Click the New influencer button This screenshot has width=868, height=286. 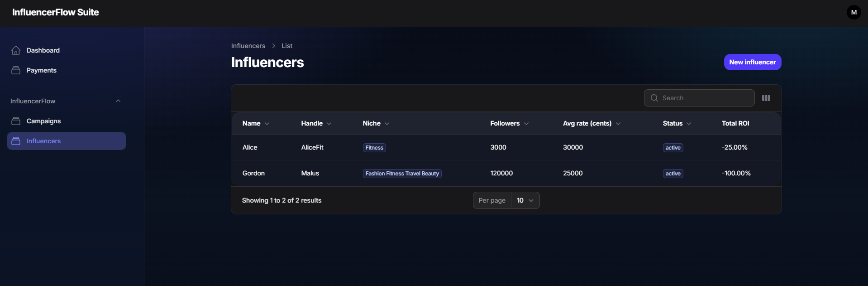[x=752, y=62]
